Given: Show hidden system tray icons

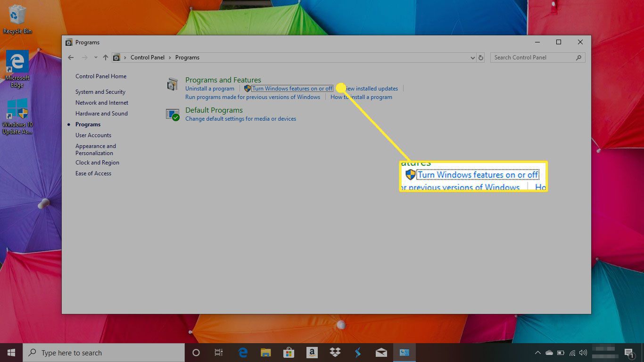Looking at the screenshot, I should (537, 353).
